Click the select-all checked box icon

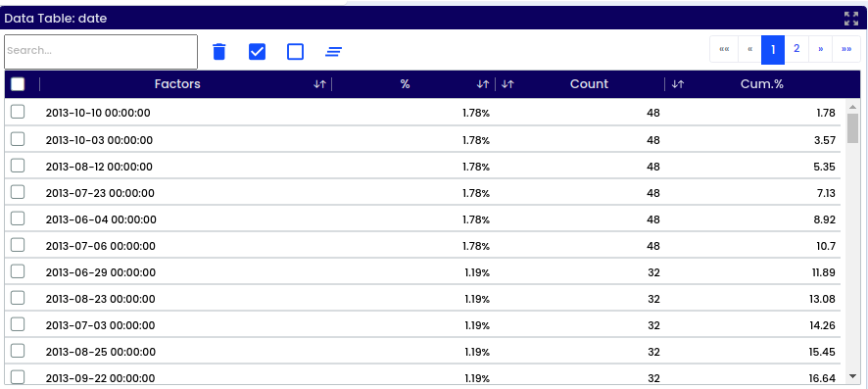(258, 52)
